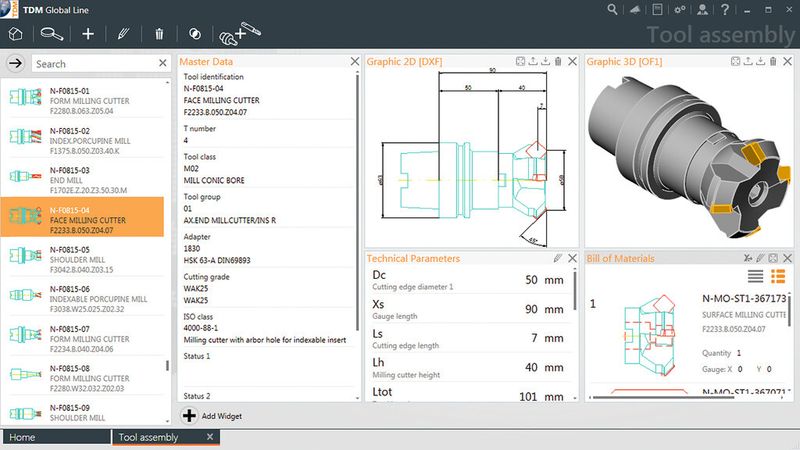Switch to the Home tab
Image resolution: width=800 pixels, height=450 pixels.
pos(57,437)
